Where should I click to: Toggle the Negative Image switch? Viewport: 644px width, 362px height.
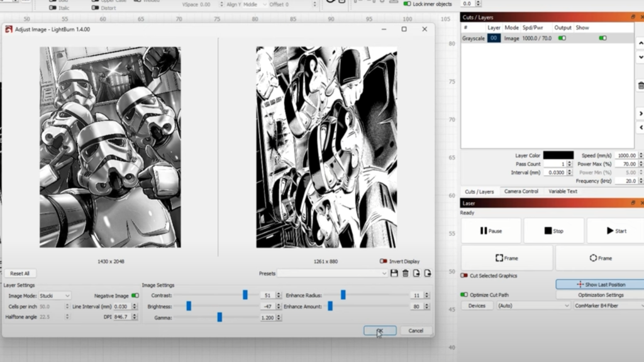pyautogui.click(x=135, y=295)
